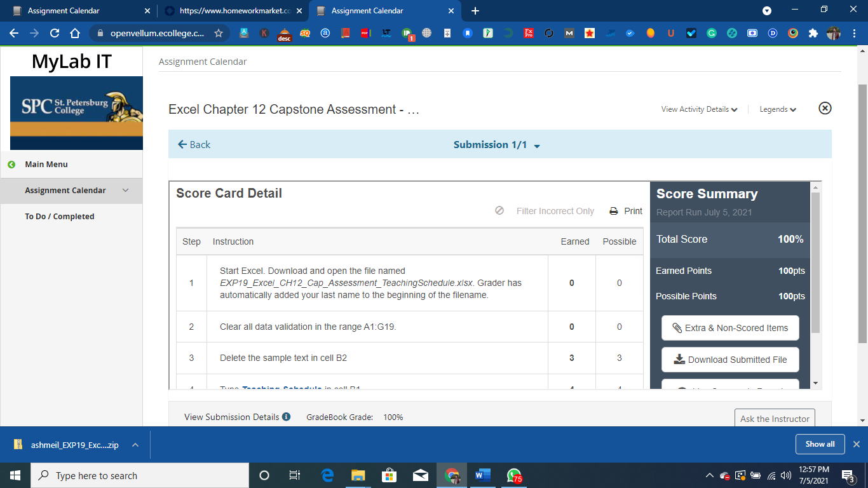Screen dimensions: 868x488
Task: Open options arrow for downloaded zip file
Action: (x=135, y=445)
